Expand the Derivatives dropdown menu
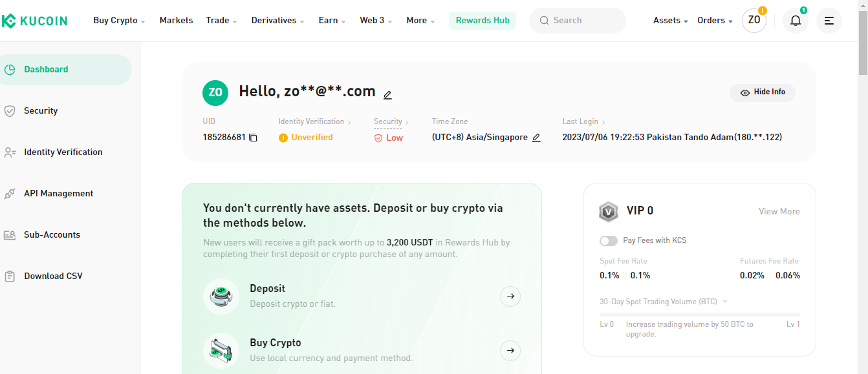 [277, 21]
